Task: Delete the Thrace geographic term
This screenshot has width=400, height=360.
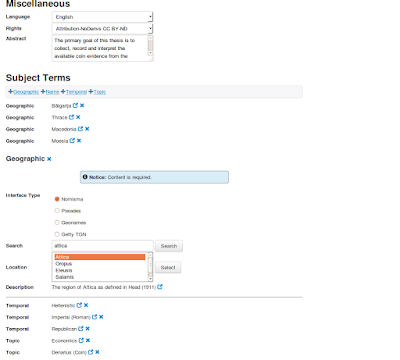Action: (78, 117)
